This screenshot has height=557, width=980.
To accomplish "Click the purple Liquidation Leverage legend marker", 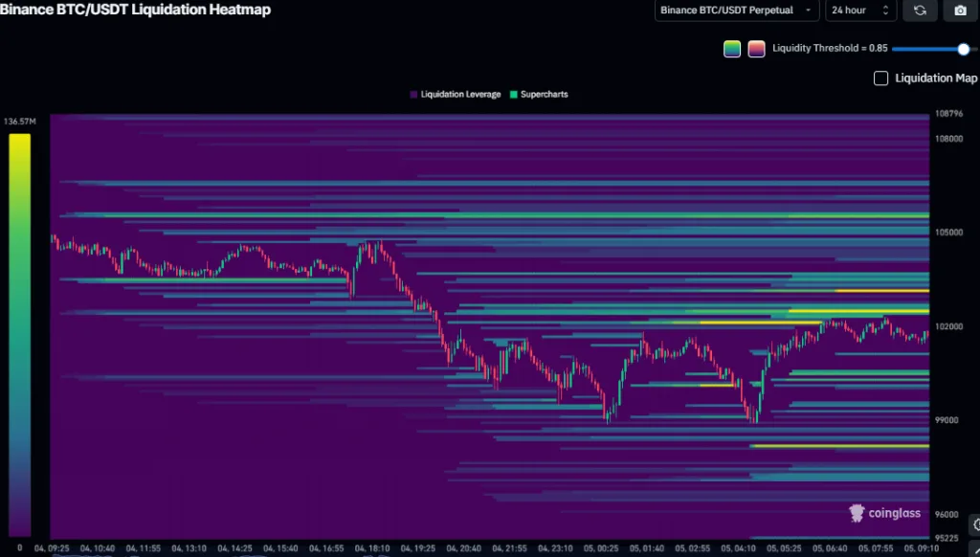I will pos(412,95).
